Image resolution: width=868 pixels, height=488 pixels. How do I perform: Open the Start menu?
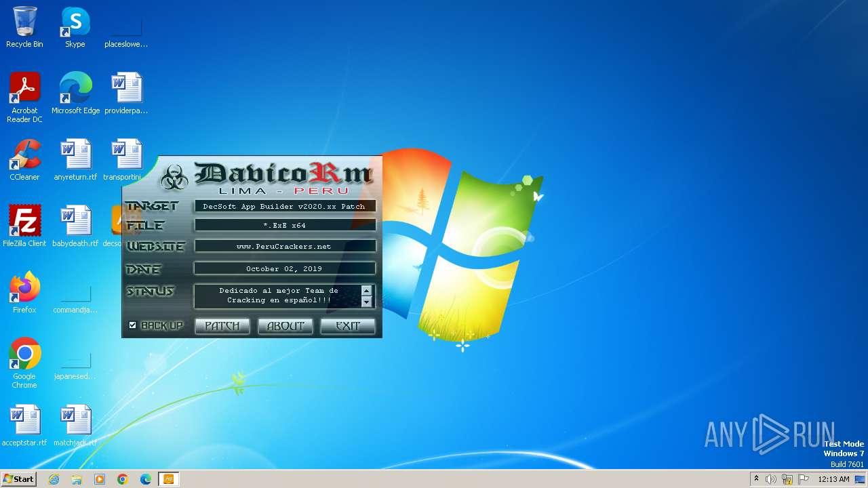point(18,479)
